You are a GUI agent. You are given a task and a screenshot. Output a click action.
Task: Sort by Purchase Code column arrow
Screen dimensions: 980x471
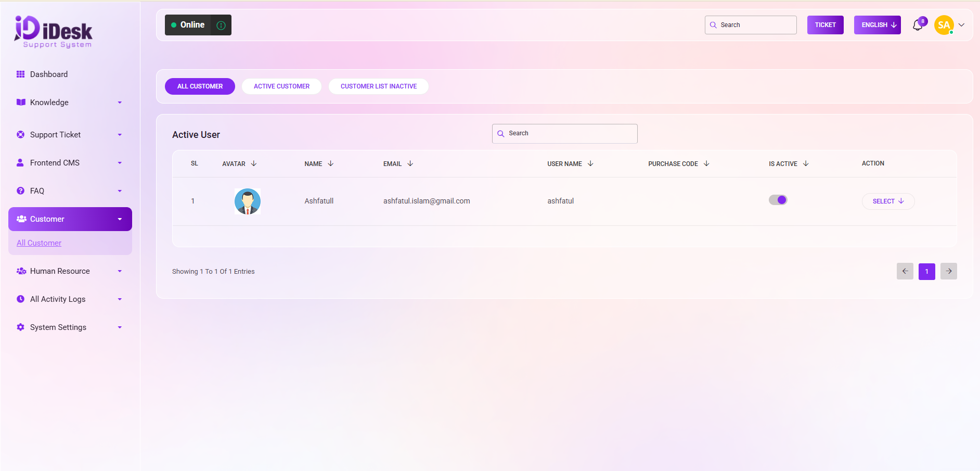click(706, 163)
